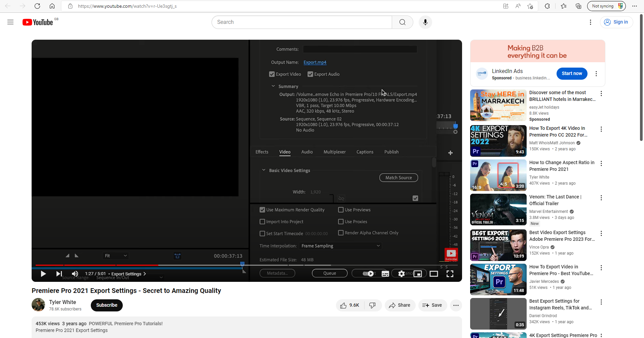Open options for LinkedIn Ads sponsored card

click(596, 74)
